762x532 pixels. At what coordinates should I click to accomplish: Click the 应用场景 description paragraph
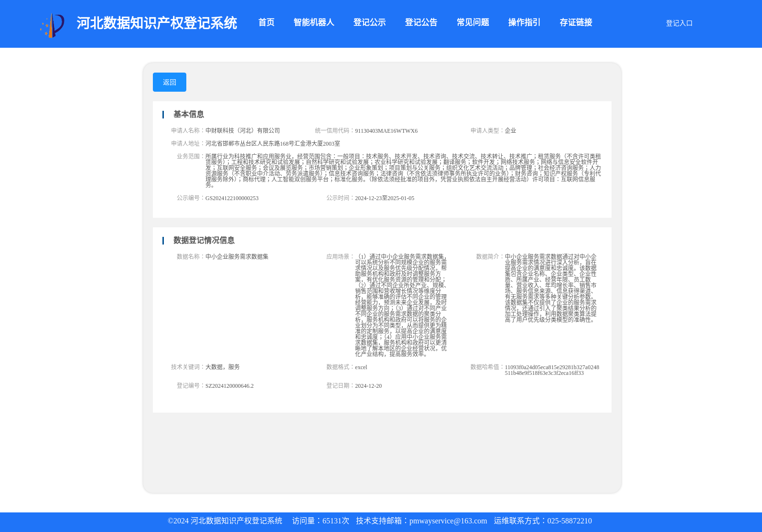click(401, 305)
